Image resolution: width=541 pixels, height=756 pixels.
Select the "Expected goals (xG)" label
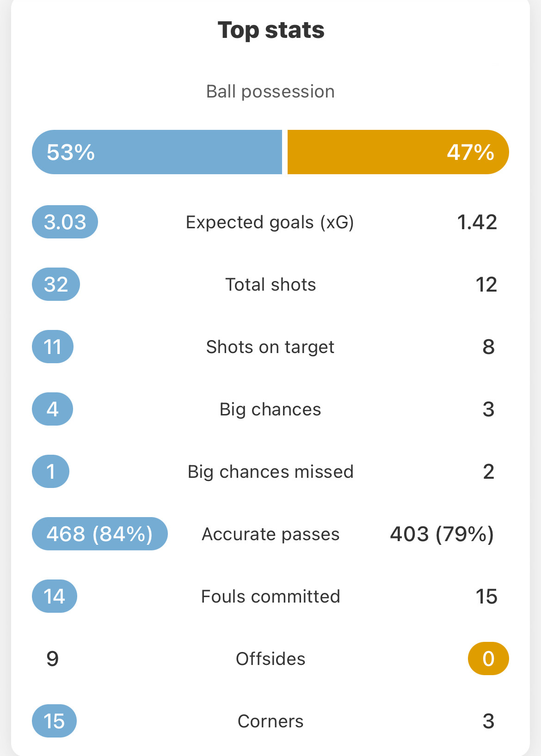(x=270, y=222)
